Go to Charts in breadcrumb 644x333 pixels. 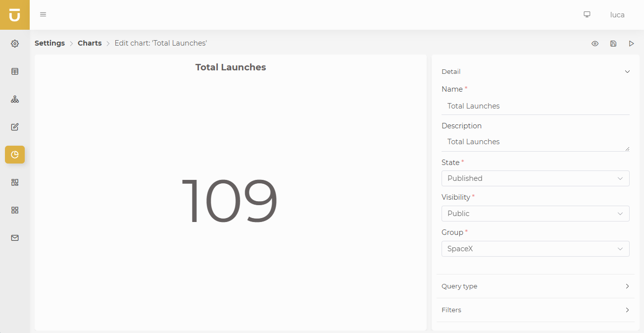pyautogui.click(x=90, y=43)
